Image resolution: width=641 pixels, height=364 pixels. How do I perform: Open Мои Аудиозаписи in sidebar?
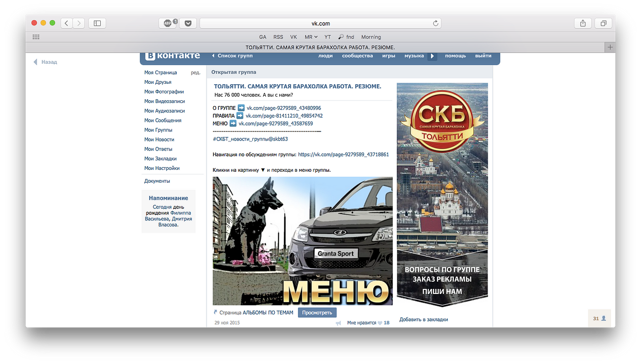[x=164, y=111]
